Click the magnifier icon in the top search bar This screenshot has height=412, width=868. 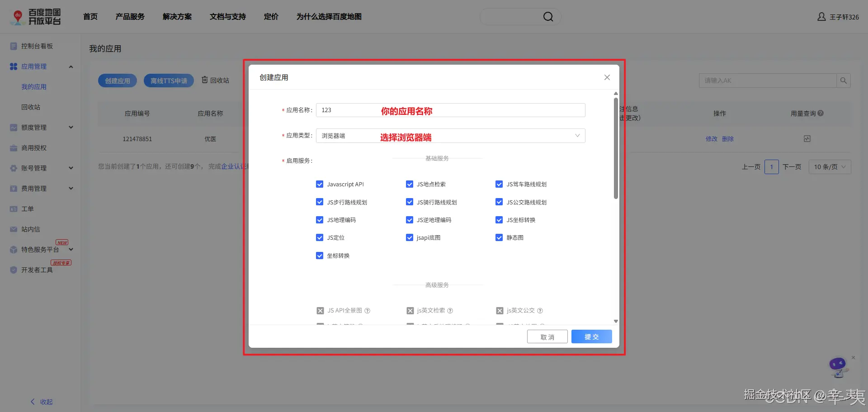tap(548, 16)
